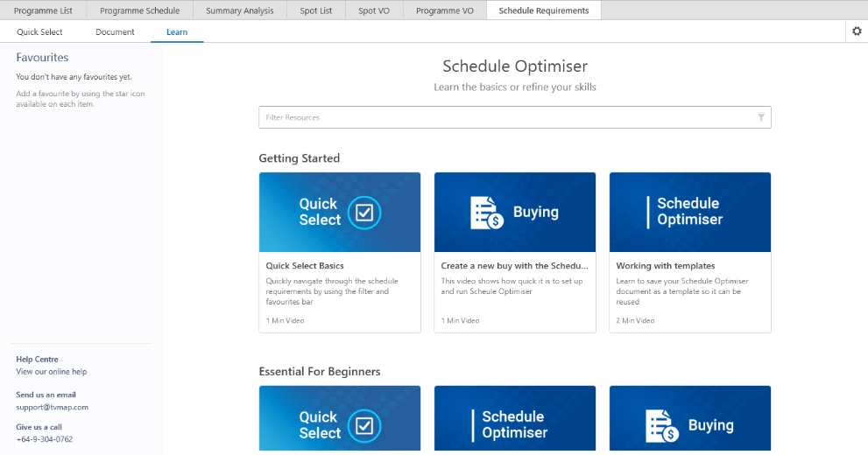Viewport: 868px width, 455px height.
Task: Switch to the Programme Schedule tab
Action: point(139,10)
